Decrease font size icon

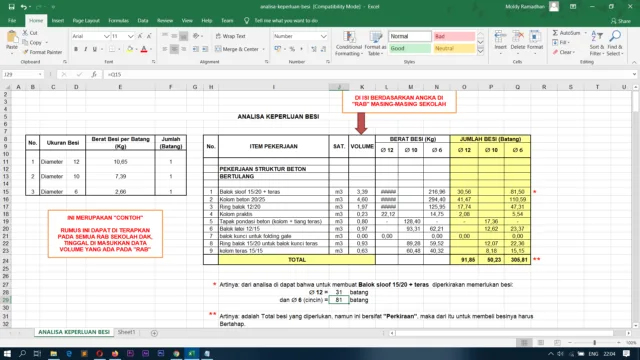click(x=149, y=36)
